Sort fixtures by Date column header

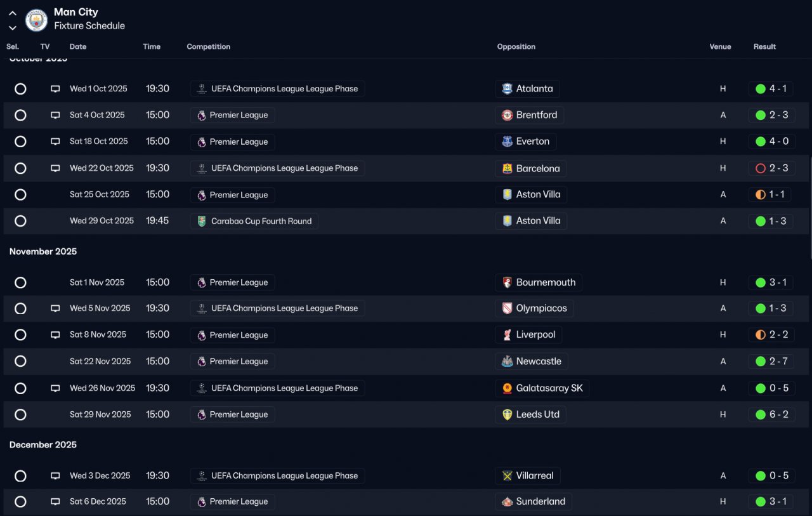point(78,46)
